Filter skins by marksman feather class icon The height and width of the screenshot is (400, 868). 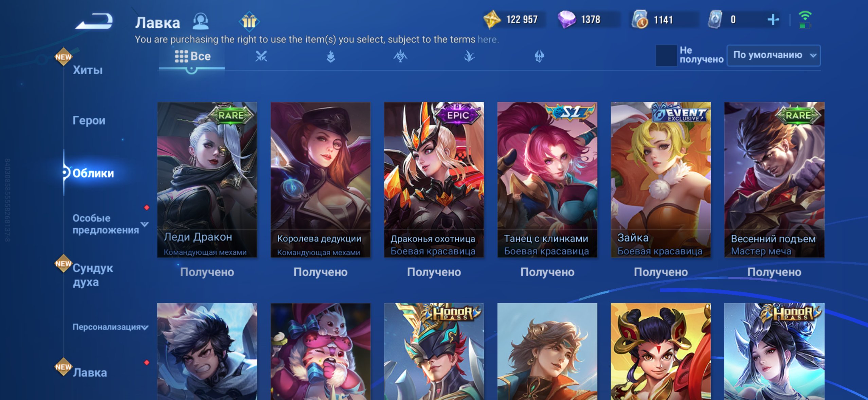[x=469, y=56]
